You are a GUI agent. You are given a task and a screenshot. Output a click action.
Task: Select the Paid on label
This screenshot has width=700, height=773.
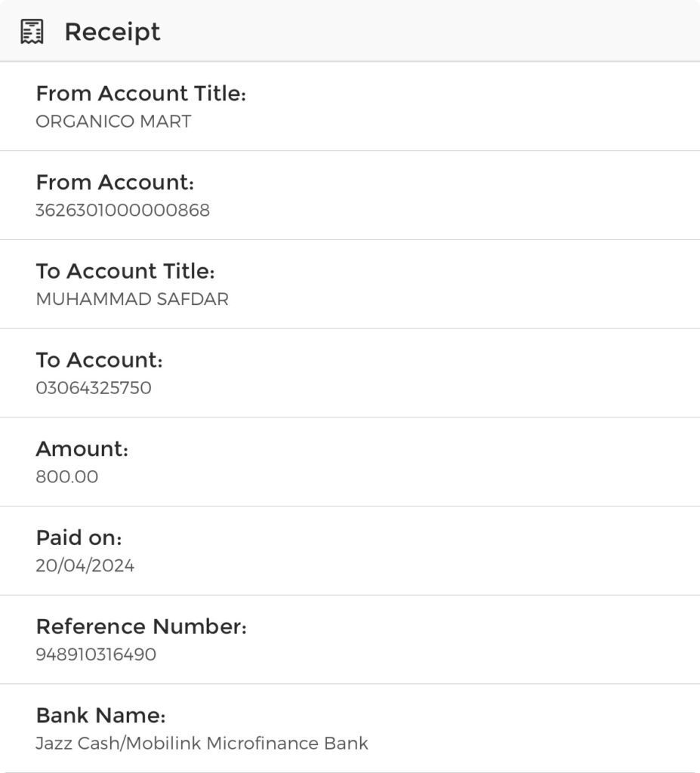pyautogui.click(x=79, y=538)
